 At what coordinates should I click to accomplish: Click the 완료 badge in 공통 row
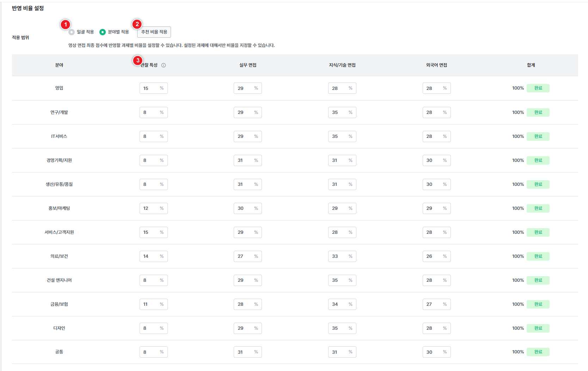[x=538, y=352]
